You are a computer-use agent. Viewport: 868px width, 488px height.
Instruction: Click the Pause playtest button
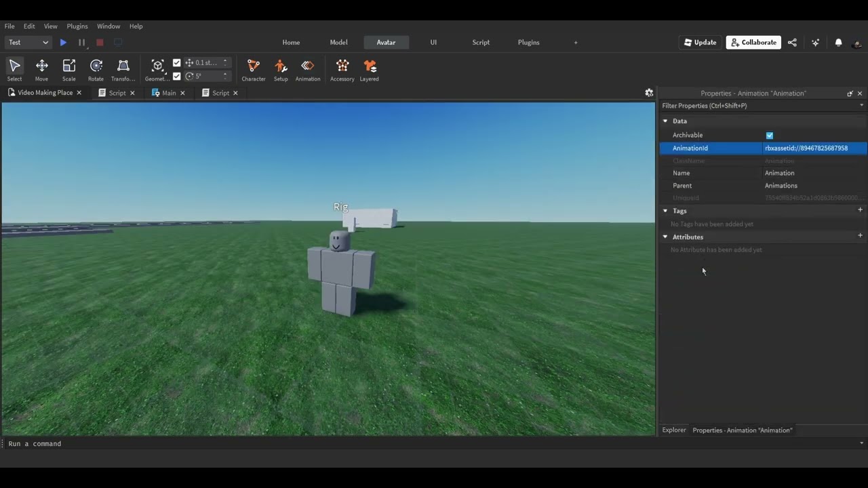[x=81, y=42]
